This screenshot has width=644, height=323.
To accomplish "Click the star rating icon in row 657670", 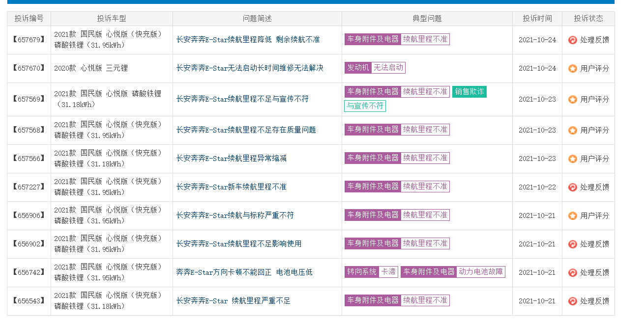I will (573, 68).
